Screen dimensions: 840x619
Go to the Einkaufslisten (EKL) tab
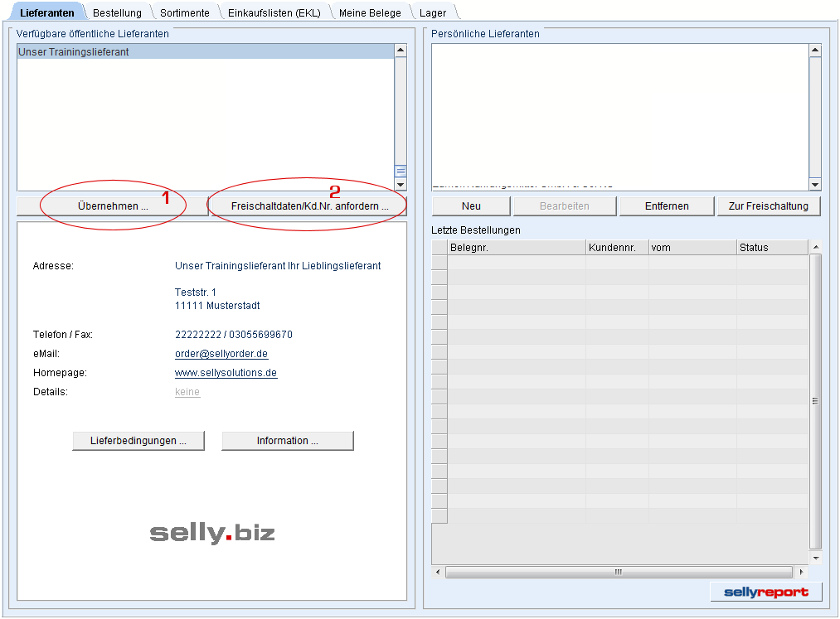[274, 12]
